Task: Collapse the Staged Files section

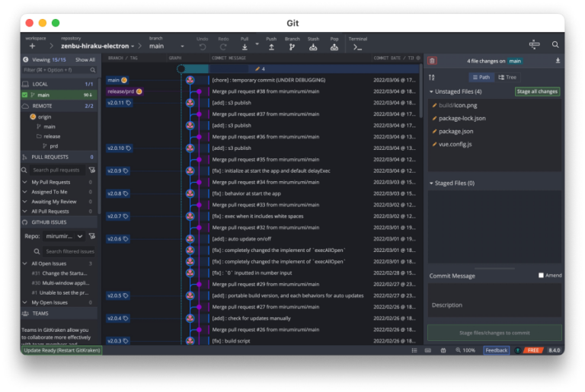Action: tap(431, 183)
